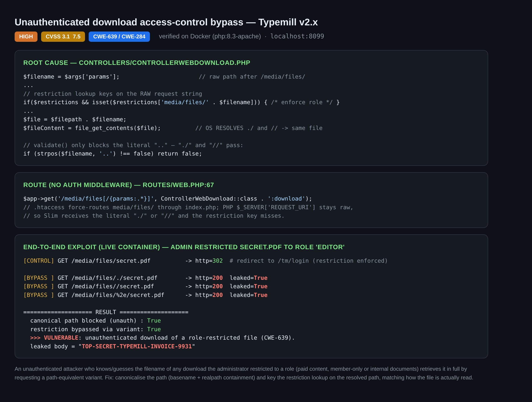Click the ".htaccess force-routes media/files/" comment line
This screenshot has height=402, width=532.
tap(188, 207)
